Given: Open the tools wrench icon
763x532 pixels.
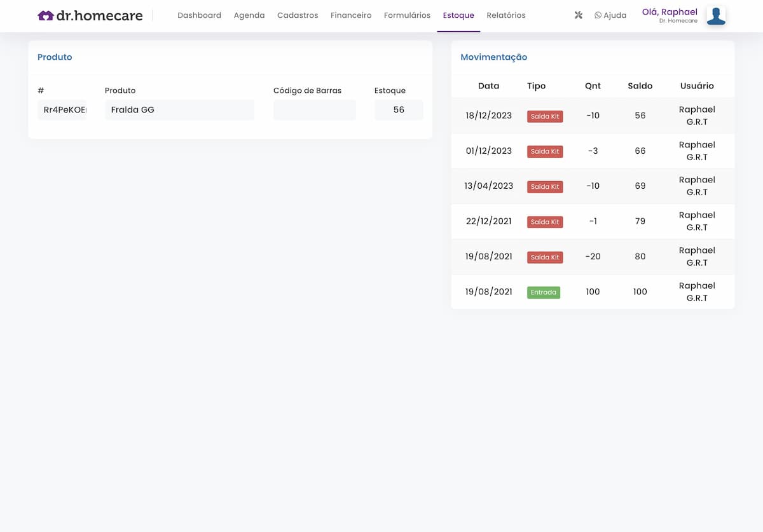Looking at the screenshot, I should [578, 15].
